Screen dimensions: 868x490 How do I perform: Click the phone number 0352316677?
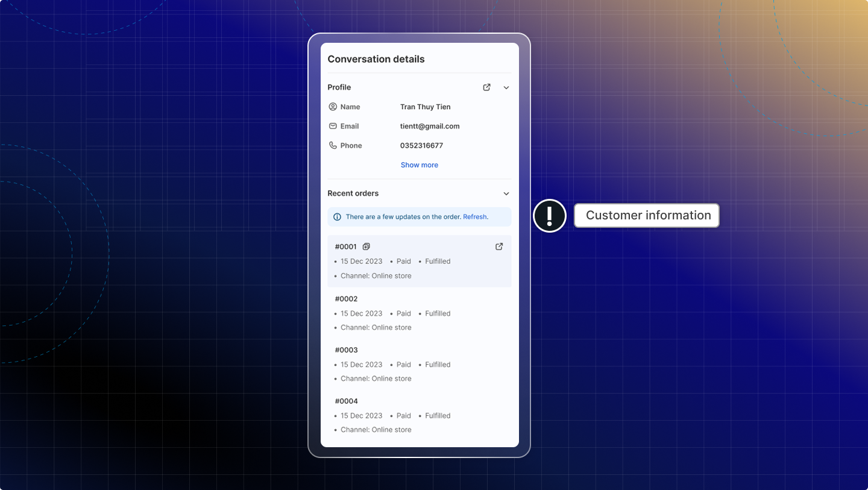pos(421,145)
